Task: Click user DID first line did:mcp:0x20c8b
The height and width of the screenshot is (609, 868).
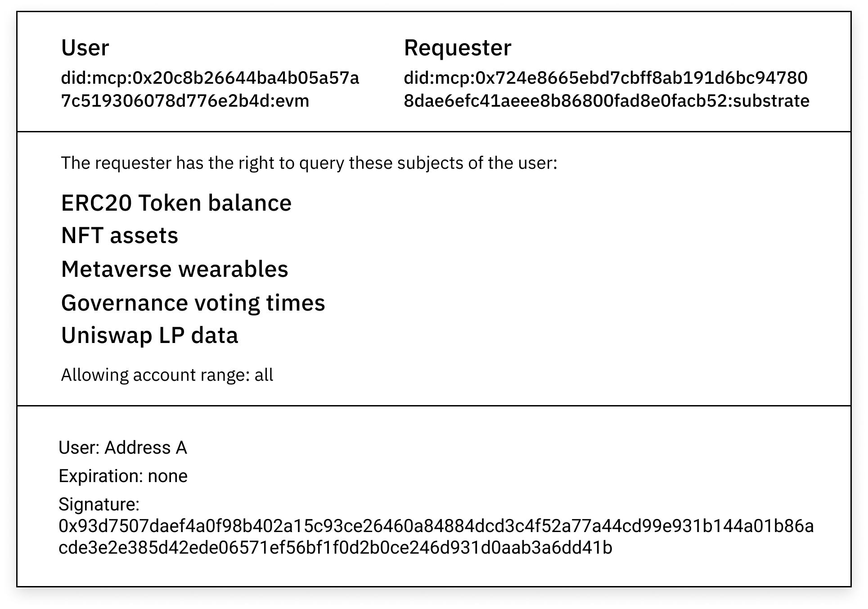Action: [210, 78]
